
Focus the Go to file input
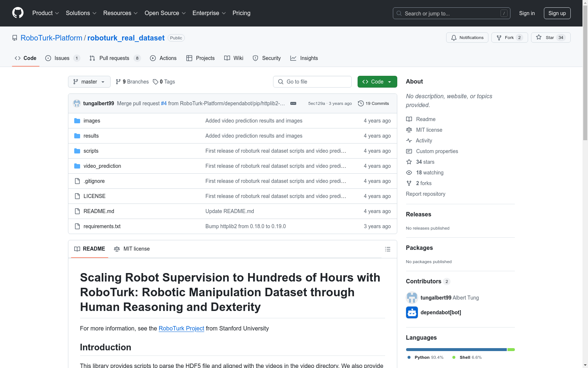tap(312, 82)
